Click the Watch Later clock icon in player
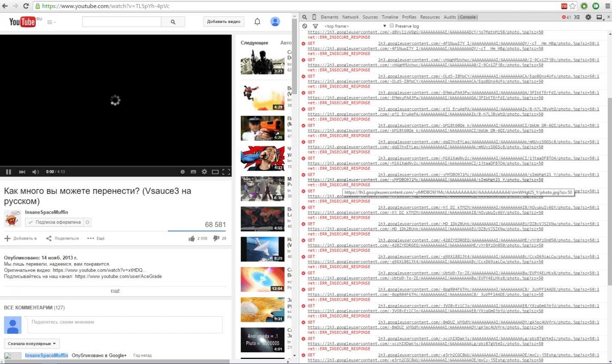The height and width of the screenshot is (364, 612). (x=183, y=172)
